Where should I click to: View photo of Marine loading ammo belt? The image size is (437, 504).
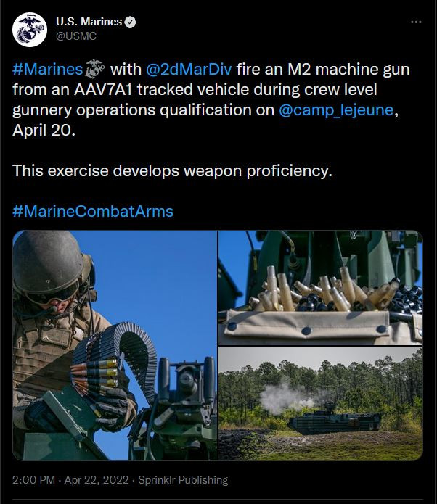pyautogui.click(x=115, y=345)
